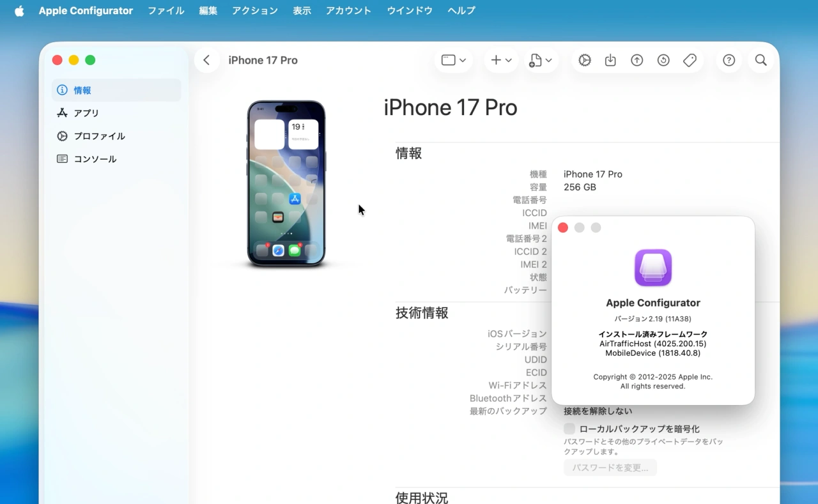
Task: Click the install from file icon
Action: [x=610, y=59]
